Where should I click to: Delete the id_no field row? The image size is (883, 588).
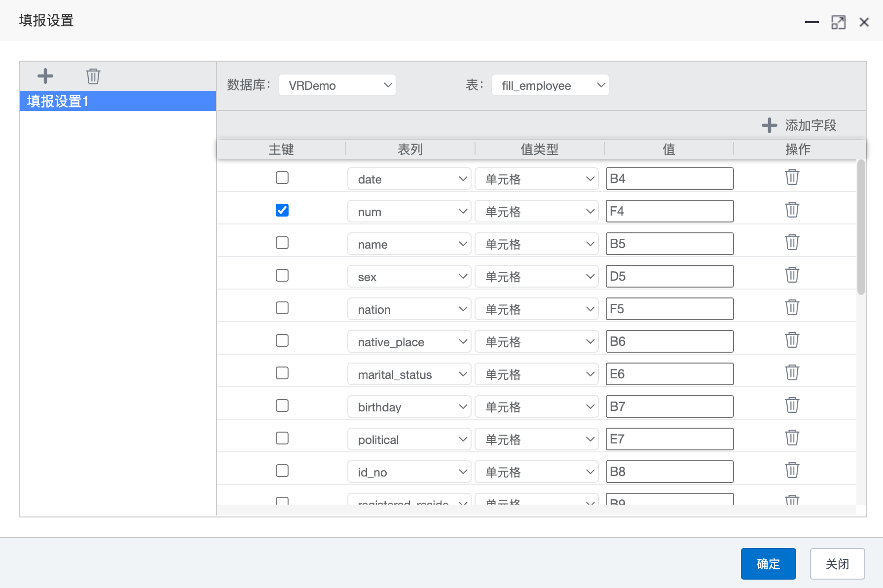[792, 470]
